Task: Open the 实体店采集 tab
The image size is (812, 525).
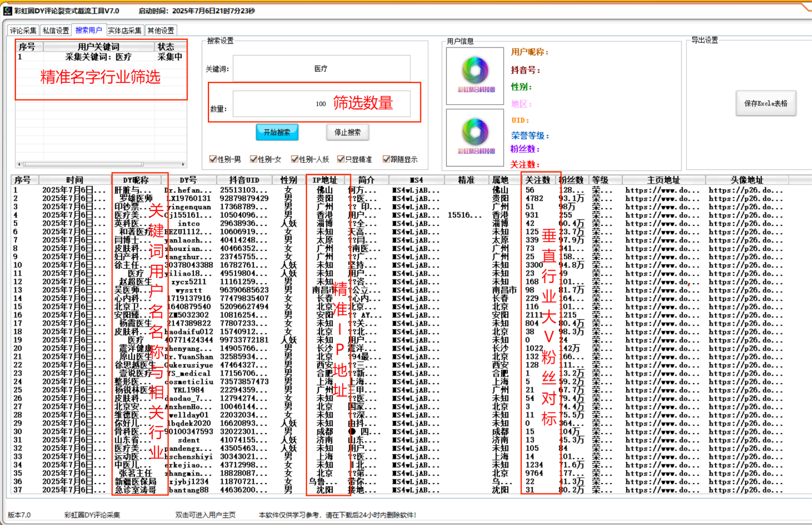Action: (125, 30)
